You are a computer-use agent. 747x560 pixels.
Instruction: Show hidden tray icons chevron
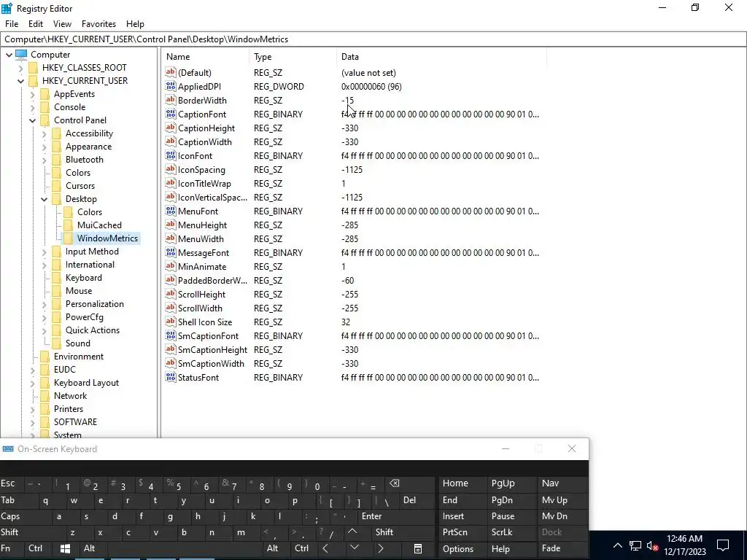click(x=617, y=545)
